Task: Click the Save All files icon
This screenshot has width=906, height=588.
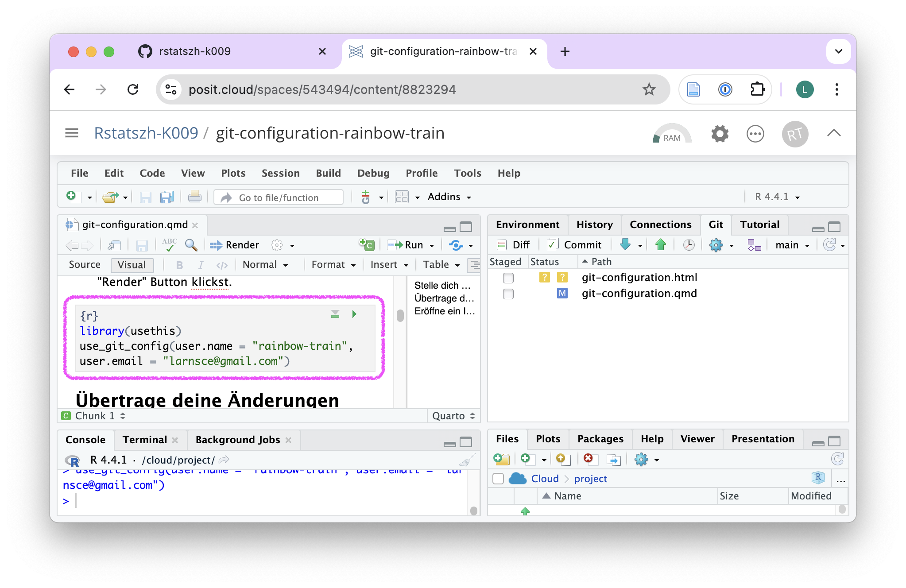Action: pos(167,197)
